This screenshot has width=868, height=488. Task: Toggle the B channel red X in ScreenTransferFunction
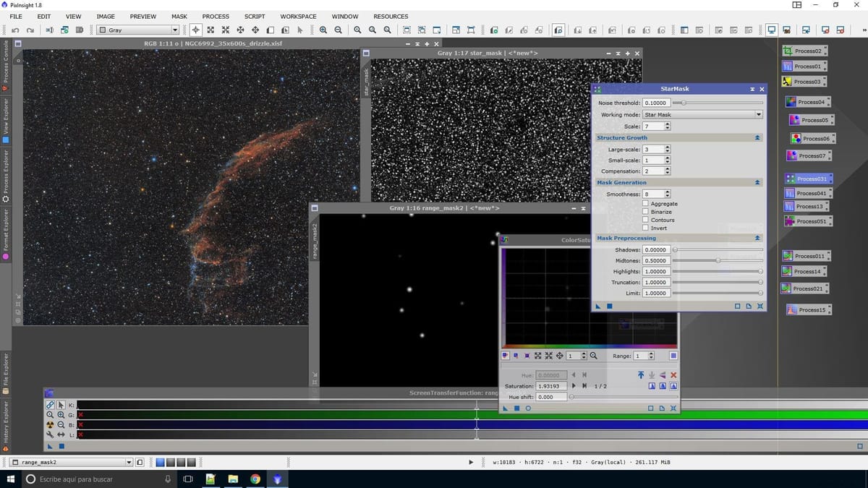click(80, 424)
